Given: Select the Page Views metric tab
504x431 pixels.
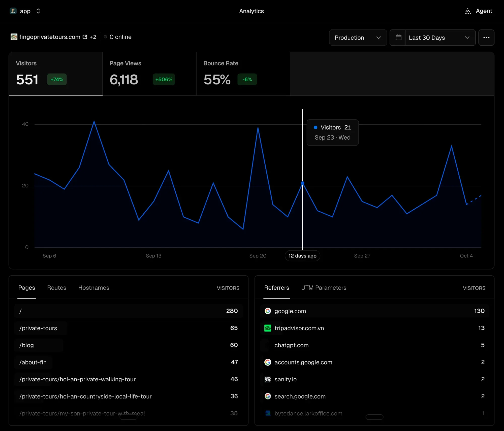Looking at the screenshot, I should coord(149,74).
